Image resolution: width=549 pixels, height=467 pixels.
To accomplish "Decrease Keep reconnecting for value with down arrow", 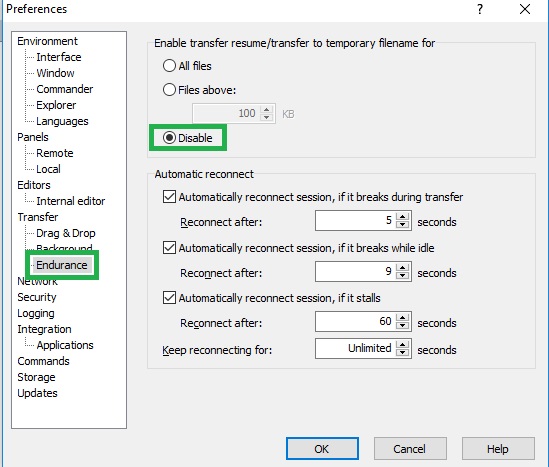I will coord(403,352).
